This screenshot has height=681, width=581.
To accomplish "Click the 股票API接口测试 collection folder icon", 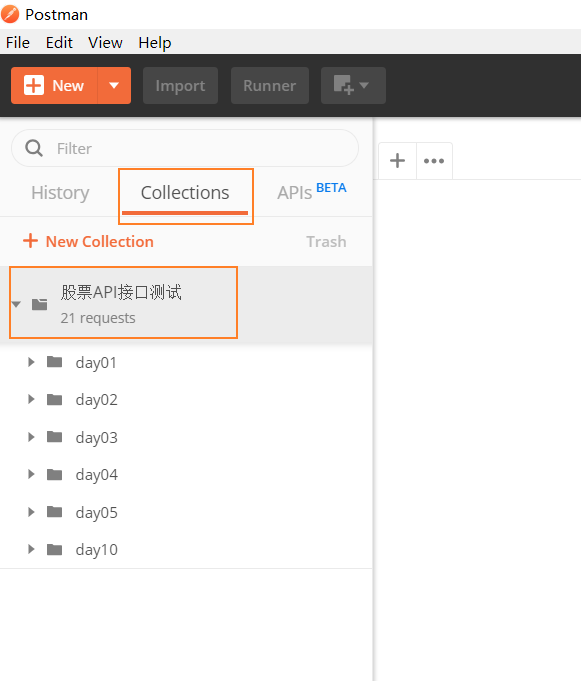I will [40, 304].
